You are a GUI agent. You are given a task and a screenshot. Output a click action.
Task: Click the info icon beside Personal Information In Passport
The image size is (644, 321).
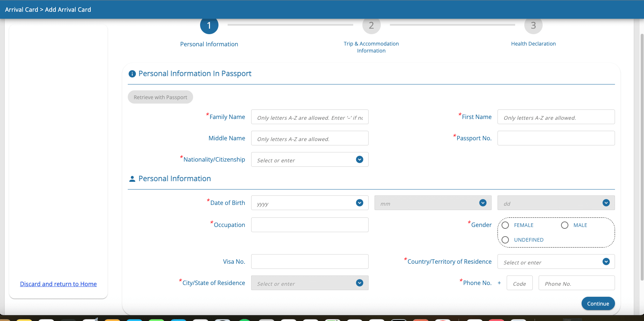(132, 74)
